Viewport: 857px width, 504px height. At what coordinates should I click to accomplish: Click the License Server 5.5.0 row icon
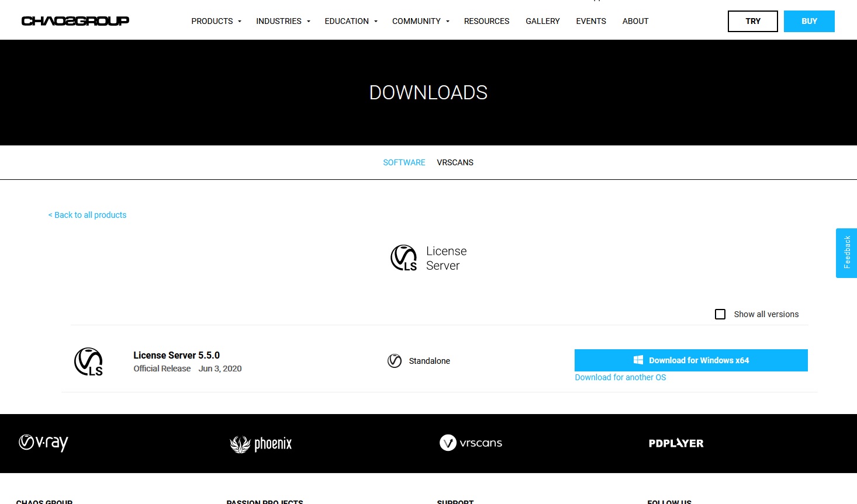coord(89,362)
